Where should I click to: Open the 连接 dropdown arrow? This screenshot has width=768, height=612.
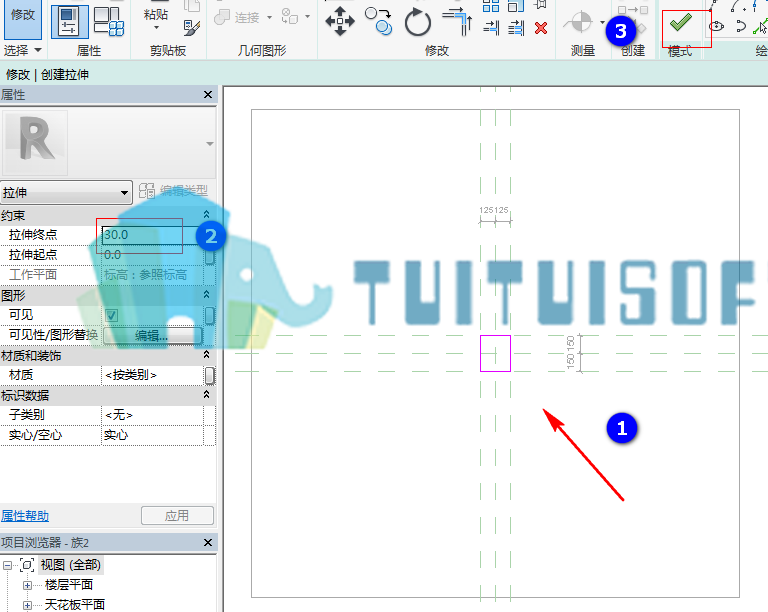pos(269,18)
